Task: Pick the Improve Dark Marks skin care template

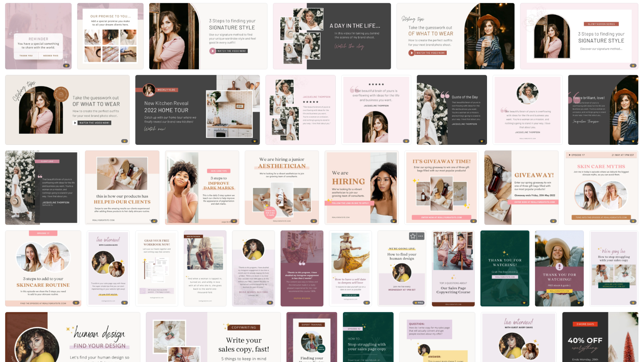Action: [202, 188]
